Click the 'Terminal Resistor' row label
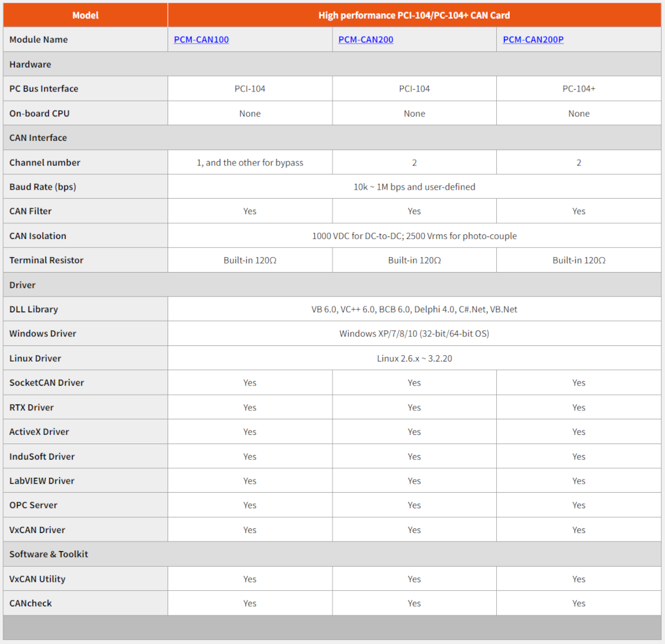665x644 pixels. tap(46, 260)
